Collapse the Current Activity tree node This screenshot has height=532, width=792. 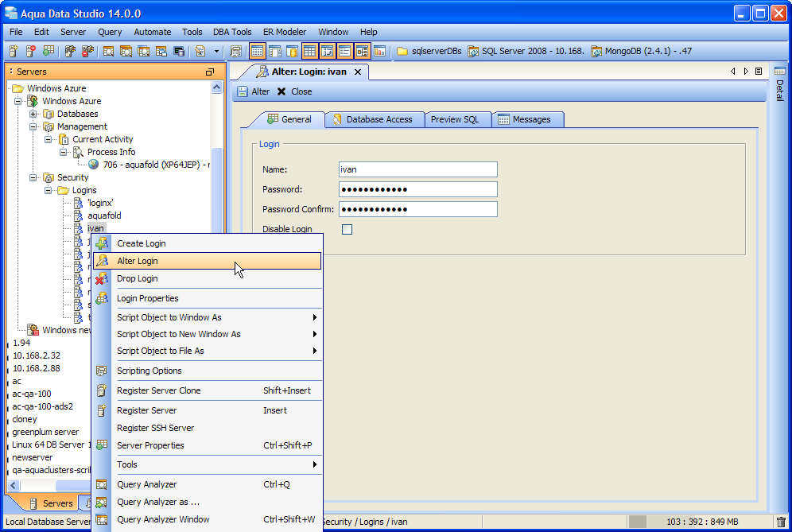[49, 139]
